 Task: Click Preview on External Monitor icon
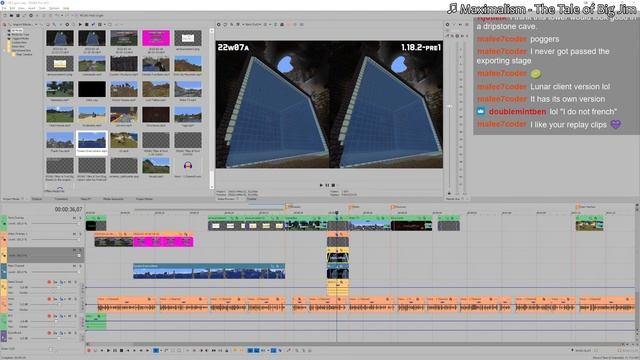[x=225, y=24]
